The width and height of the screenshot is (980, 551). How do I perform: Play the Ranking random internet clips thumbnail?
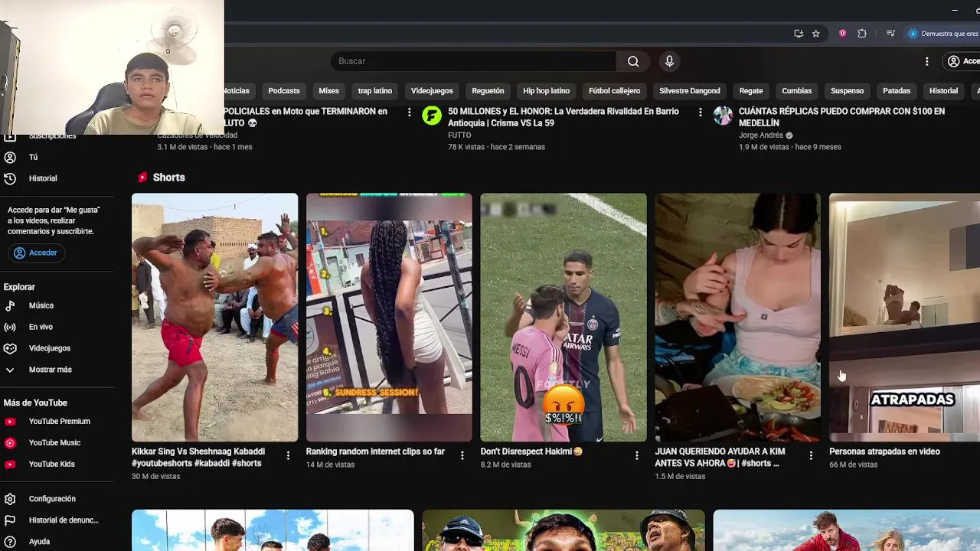tap(389, 317)
